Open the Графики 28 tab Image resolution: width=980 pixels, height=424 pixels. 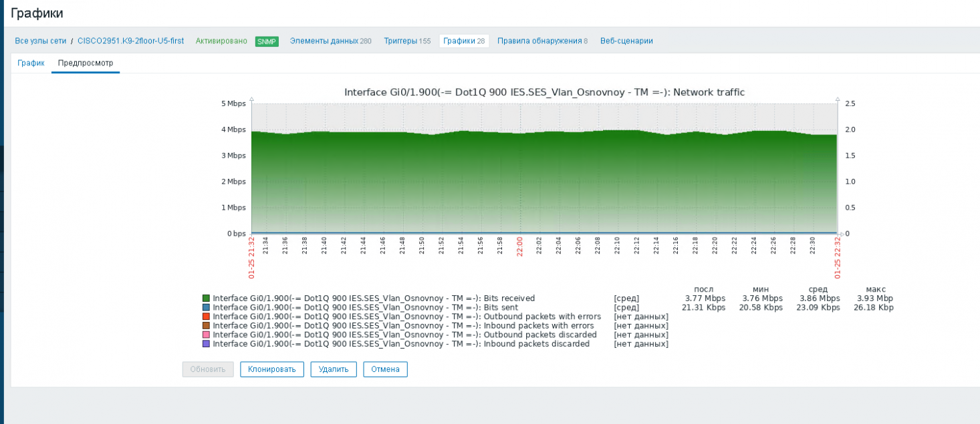tap(464, 41)
